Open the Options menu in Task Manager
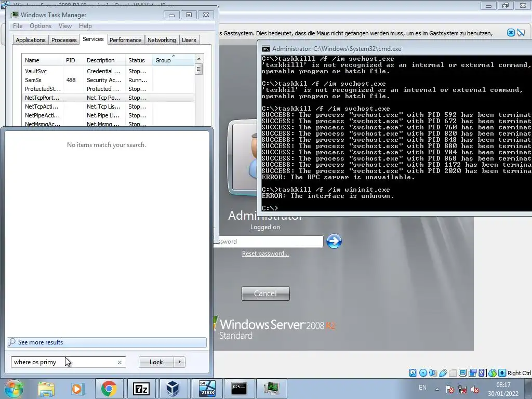532x399 pixels. 41,26
